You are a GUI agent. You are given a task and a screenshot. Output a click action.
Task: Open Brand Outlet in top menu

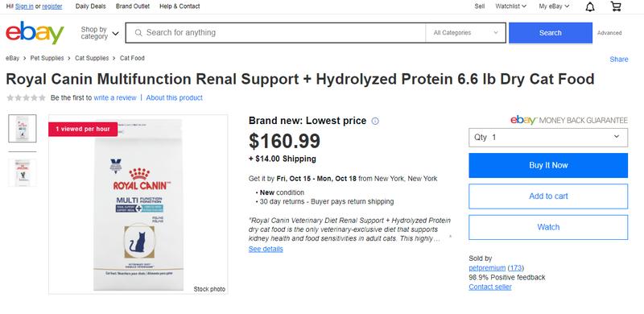pyautogui.click(x=133, y=6)
